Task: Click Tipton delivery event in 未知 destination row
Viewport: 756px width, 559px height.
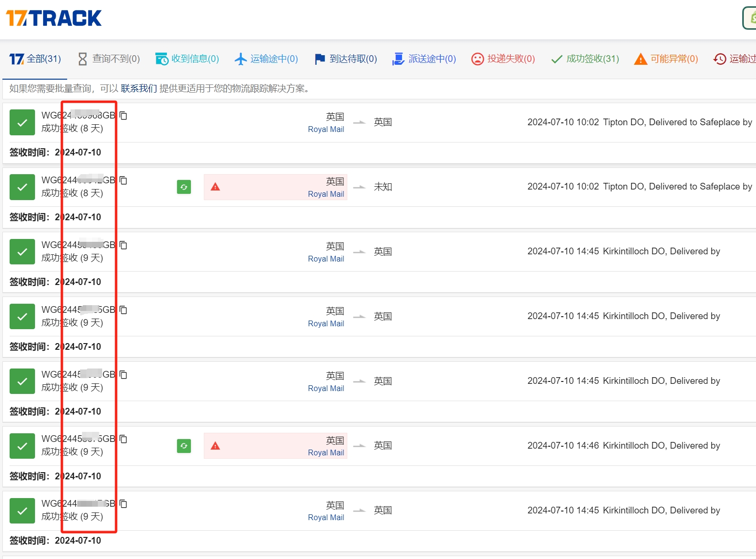Action: click(x=639, y=187)
